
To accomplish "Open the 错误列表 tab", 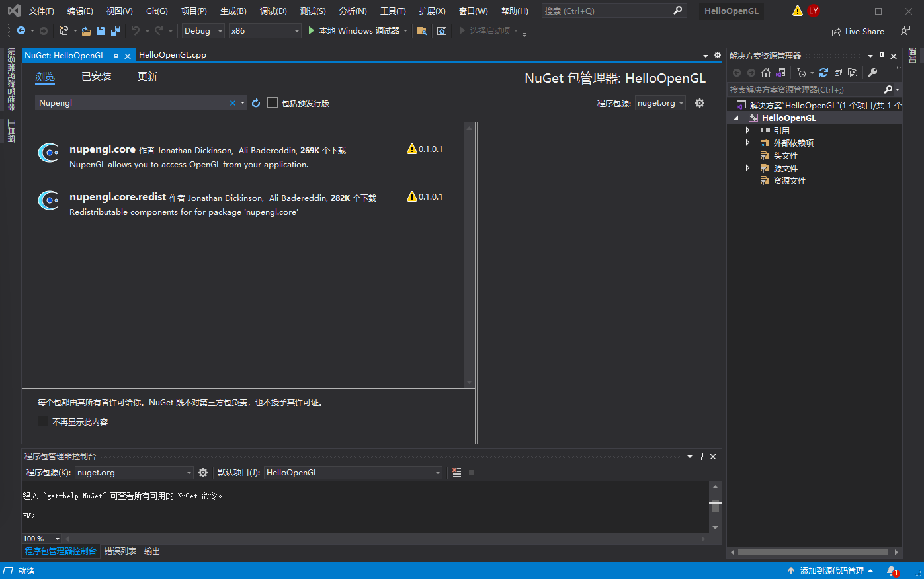I will [x=120, y=551].
